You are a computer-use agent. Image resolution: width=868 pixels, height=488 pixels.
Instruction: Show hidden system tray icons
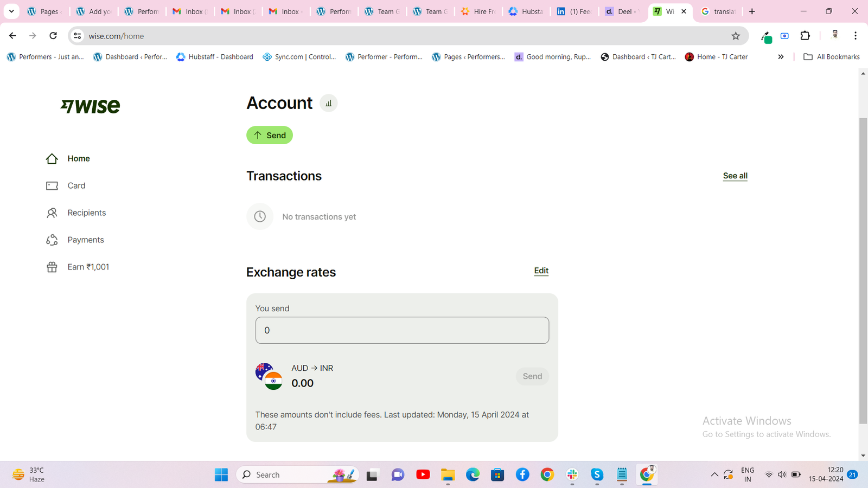tap(714, 475)
